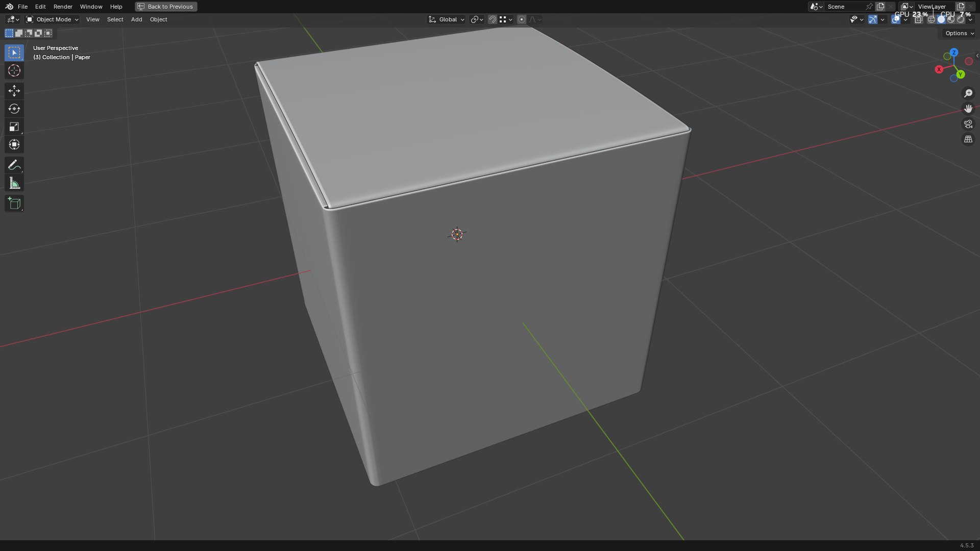
Task: Open the pivot point dropdown
Action: [477, 19]
